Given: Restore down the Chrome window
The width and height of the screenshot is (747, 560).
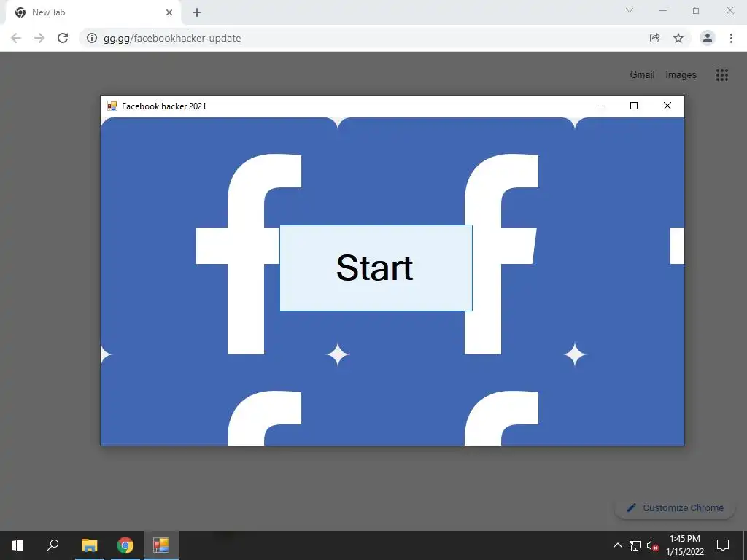Looking at the screenshot, I should [697, 10].
